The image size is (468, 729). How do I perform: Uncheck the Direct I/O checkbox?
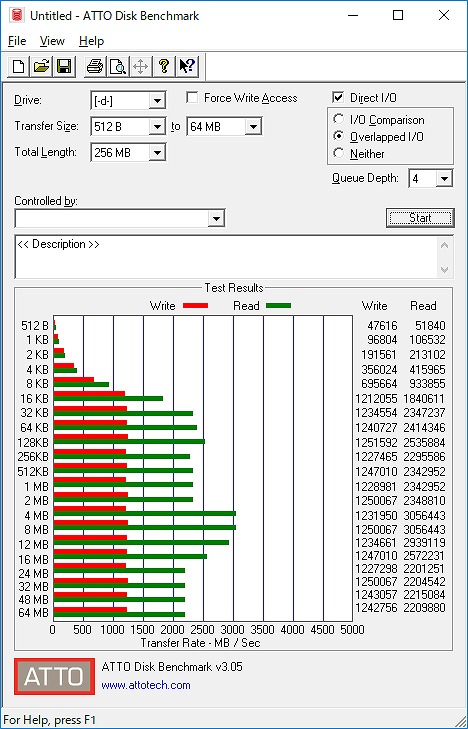(x=338, y=98)
